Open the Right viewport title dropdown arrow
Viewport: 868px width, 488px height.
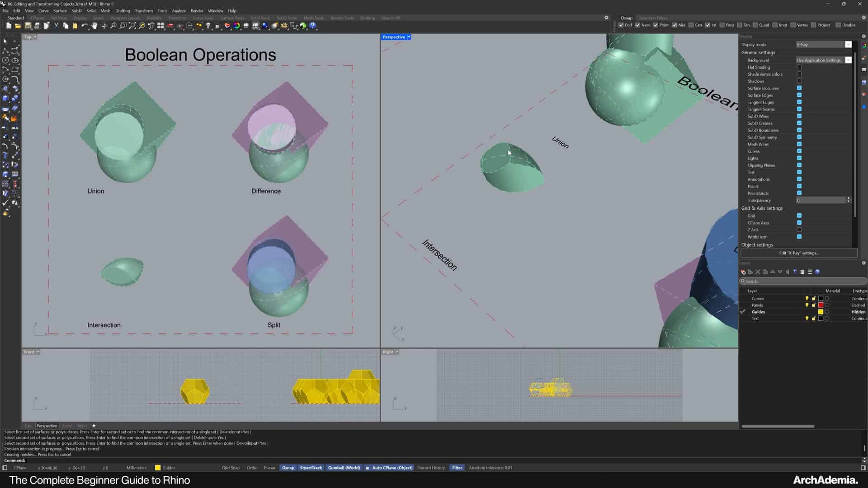point(397,352)
